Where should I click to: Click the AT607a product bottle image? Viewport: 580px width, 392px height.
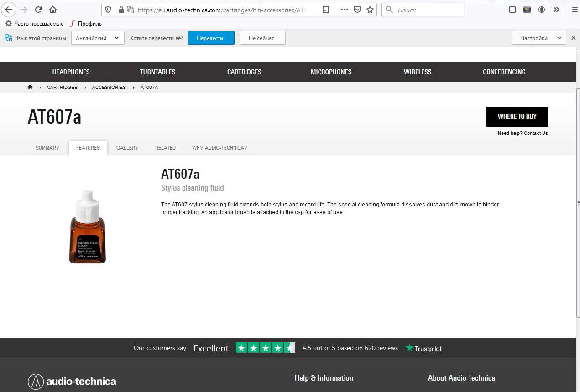click(88, 227)
